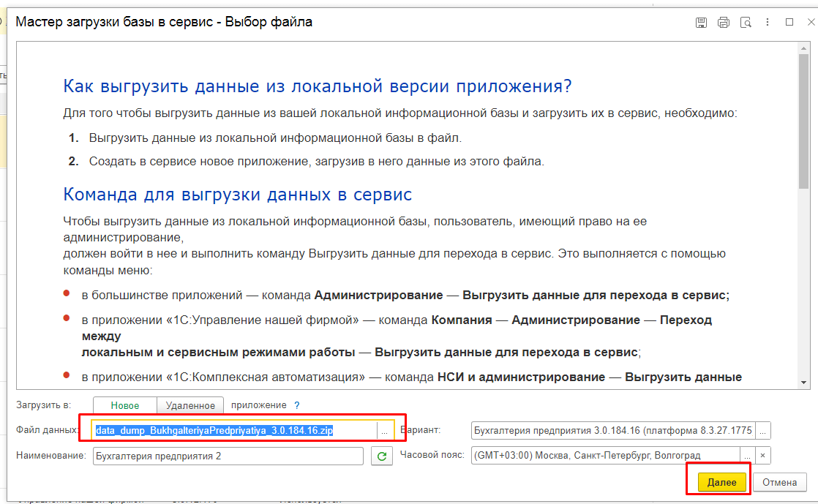Clear the Часовой пояс field with x
Screen dimensions: 818x504
[x=762, y=456]
